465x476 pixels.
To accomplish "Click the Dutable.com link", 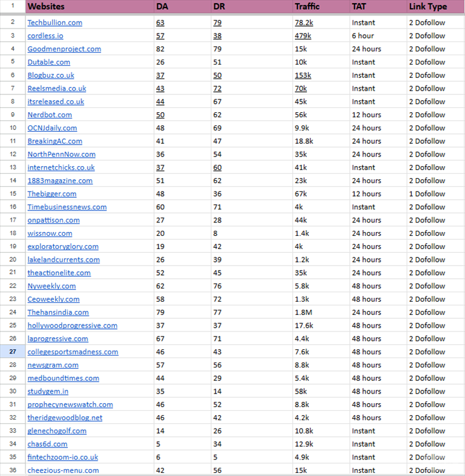I will 49,62.
